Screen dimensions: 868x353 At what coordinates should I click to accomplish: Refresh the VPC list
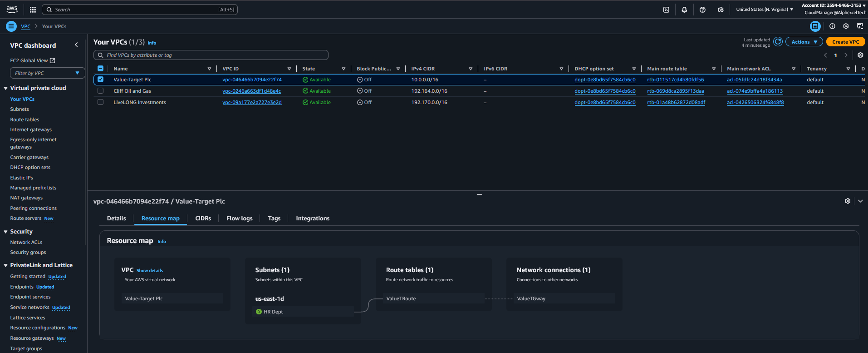778,42
